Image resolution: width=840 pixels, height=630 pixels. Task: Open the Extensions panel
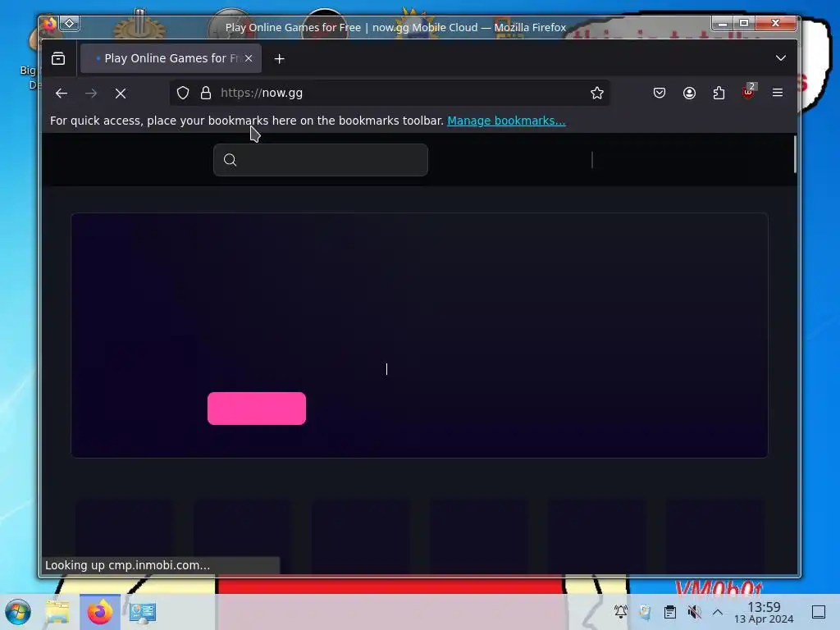pyautogui.click(x=719, y=93)
